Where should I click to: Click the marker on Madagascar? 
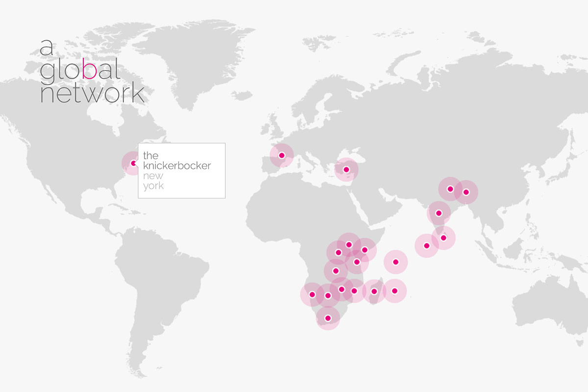374,292
